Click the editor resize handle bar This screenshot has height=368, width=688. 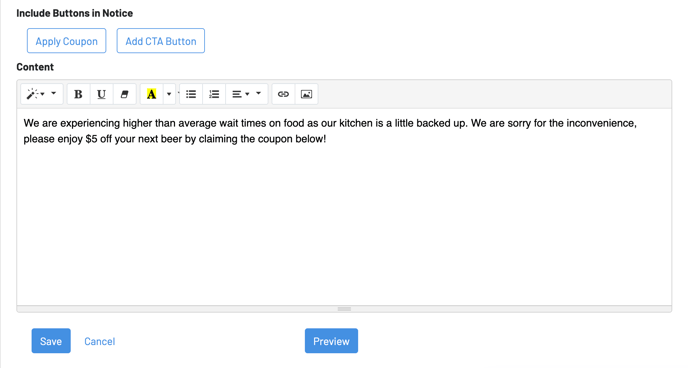tap(344, 309)
